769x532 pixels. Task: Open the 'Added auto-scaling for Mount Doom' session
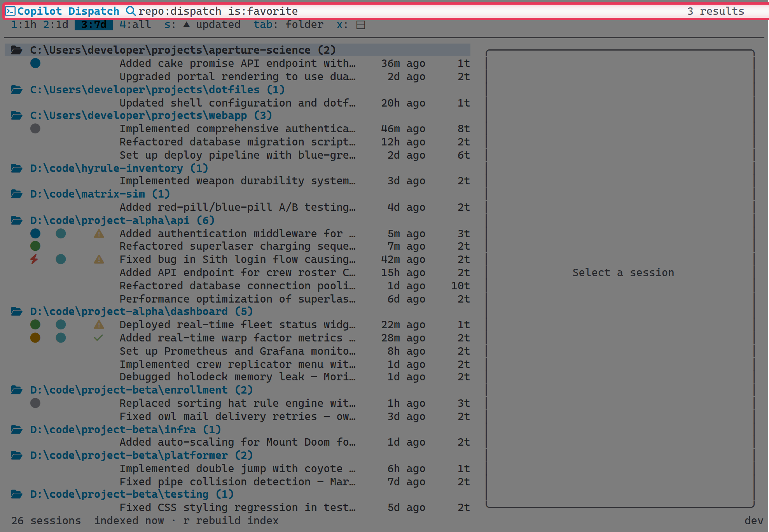[238, 442]
